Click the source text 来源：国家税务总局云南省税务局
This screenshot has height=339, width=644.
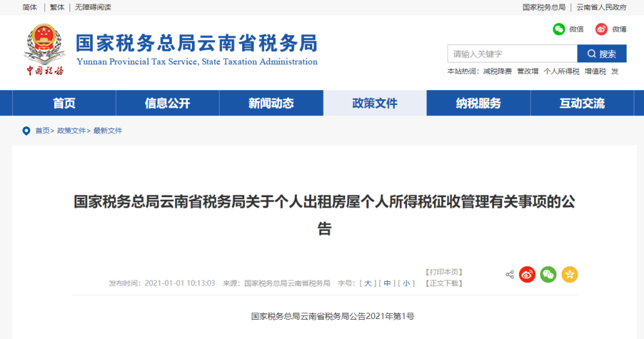click(x=276, y=283)
